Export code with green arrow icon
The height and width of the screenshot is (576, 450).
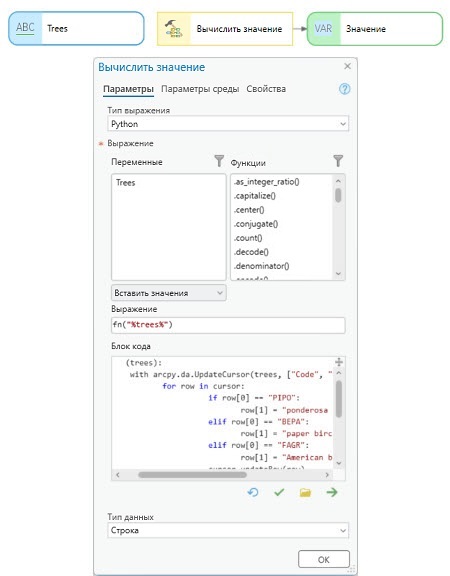tap(332, 492)
